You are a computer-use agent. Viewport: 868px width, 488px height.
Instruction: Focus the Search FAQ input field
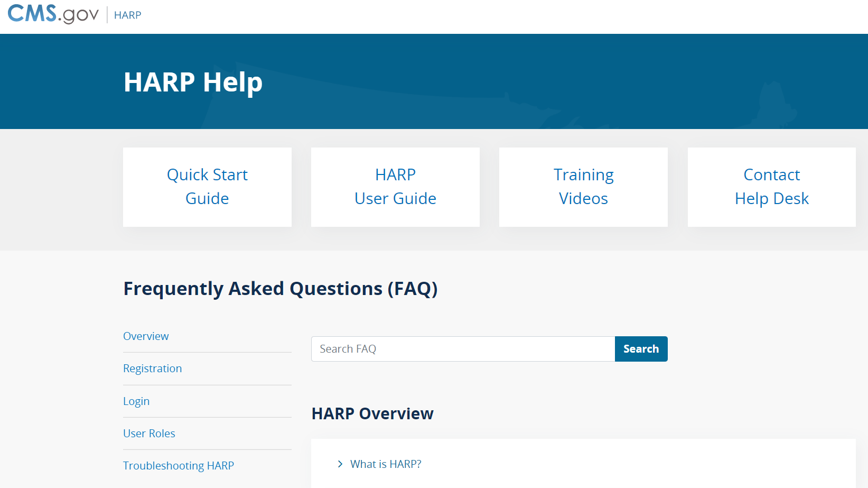(x=463, y=349)
